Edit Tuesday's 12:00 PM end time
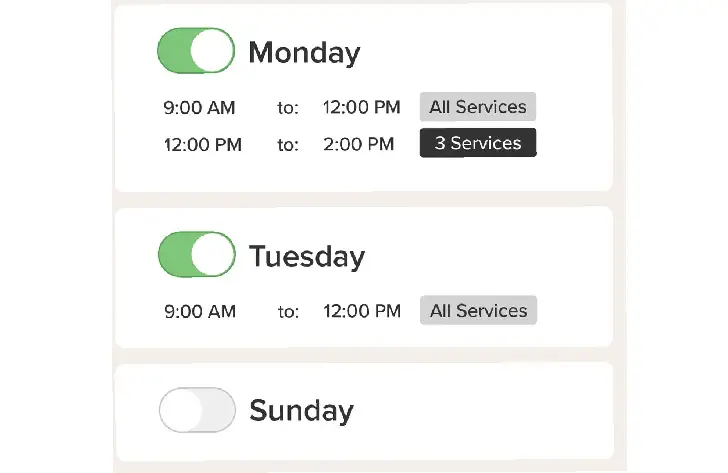 (362, 311)
